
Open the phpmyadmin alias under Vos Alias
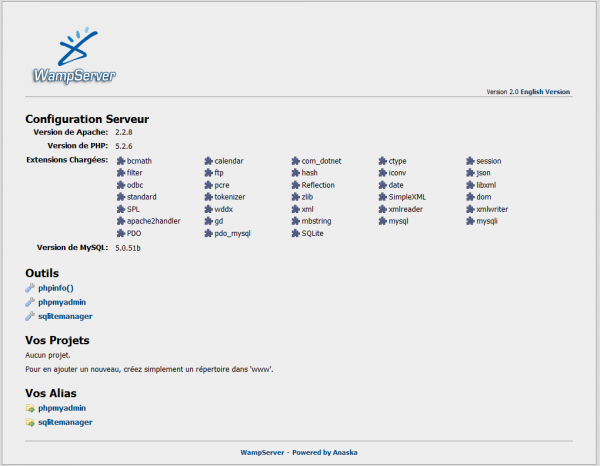(x=62, y=408)
